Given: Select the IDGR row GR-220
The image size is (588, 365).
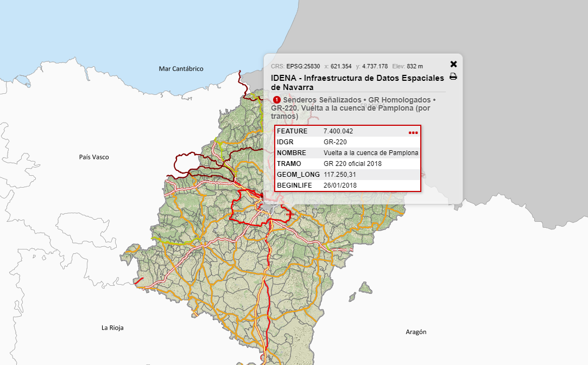Looking at the screenshot, I should point(335,142).
